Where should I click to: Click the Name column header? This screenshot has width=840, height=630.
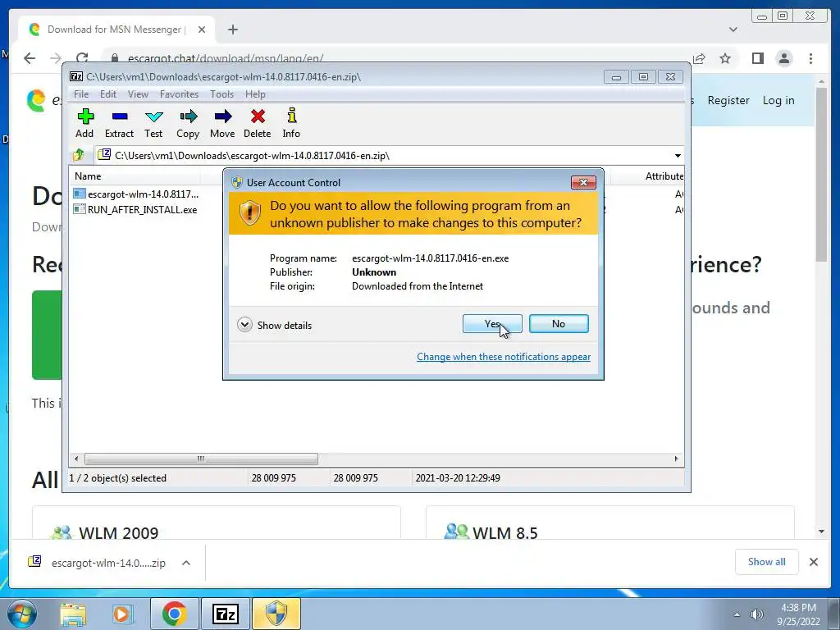tap(135, 176)
